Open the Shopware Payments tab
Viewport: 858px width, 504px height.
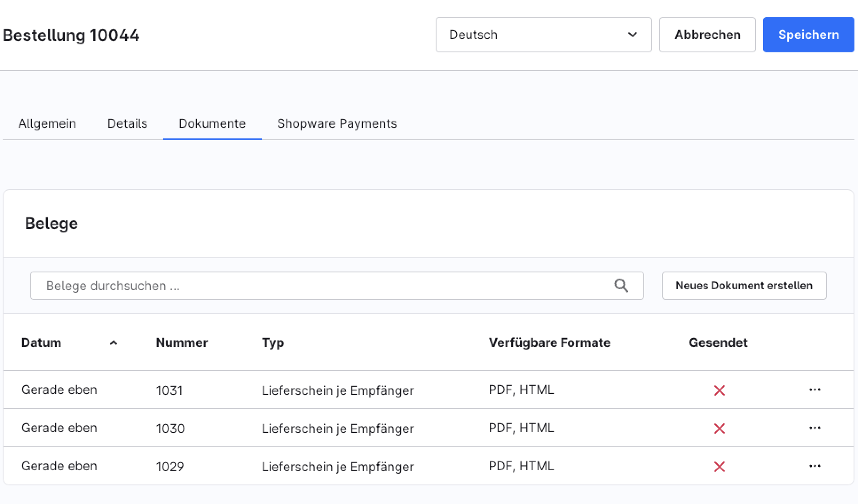(x=337, y=123)
